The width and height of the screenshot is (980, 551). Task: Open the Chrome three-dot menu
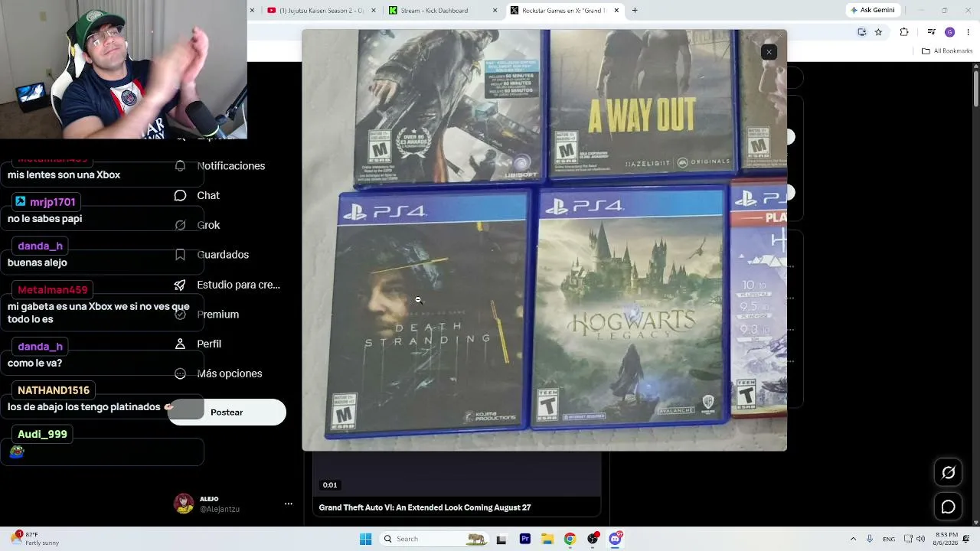[967, 32]
